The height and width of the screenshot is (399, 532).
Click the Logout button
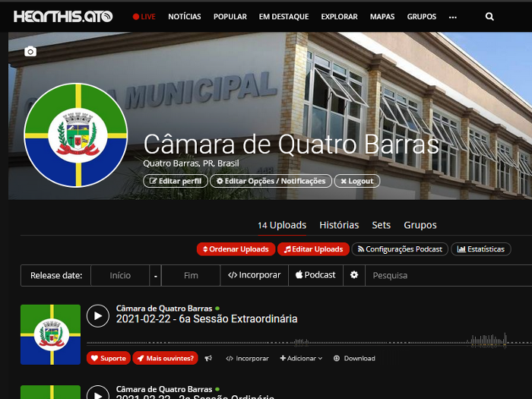(357, 181)
